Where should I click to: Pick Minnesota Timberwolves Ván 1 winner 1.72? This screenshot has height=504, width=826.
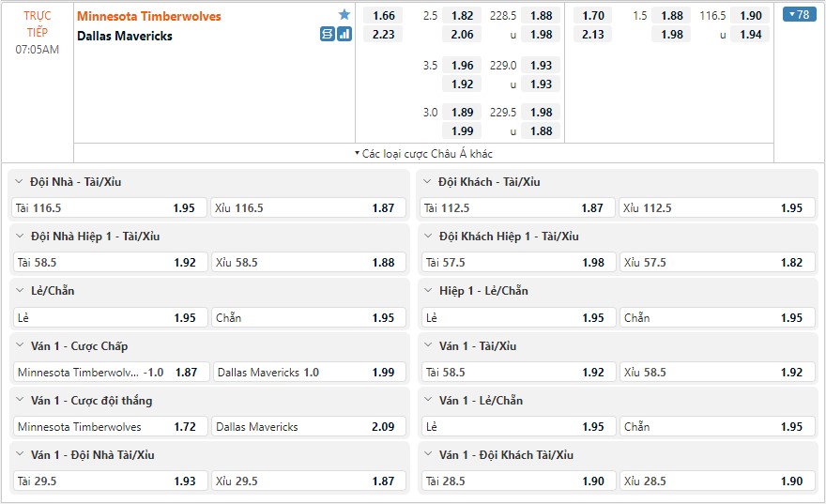pyautogui.click(x=110, y=427)
